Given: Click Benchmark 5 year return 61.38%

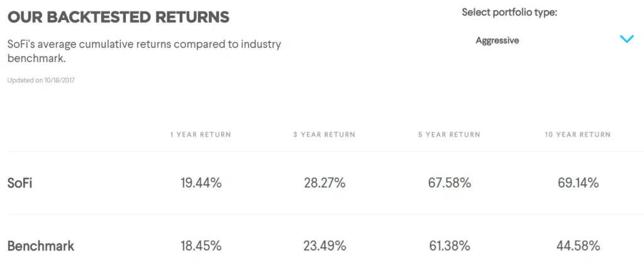Looking at the screenshot, I should pos(449,246).
